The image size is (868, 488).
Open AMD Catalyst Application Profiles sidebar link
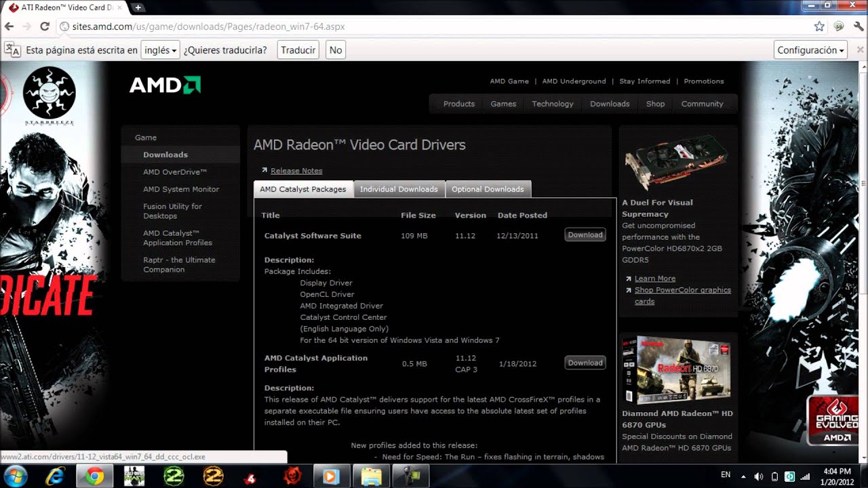click(178, 238)
